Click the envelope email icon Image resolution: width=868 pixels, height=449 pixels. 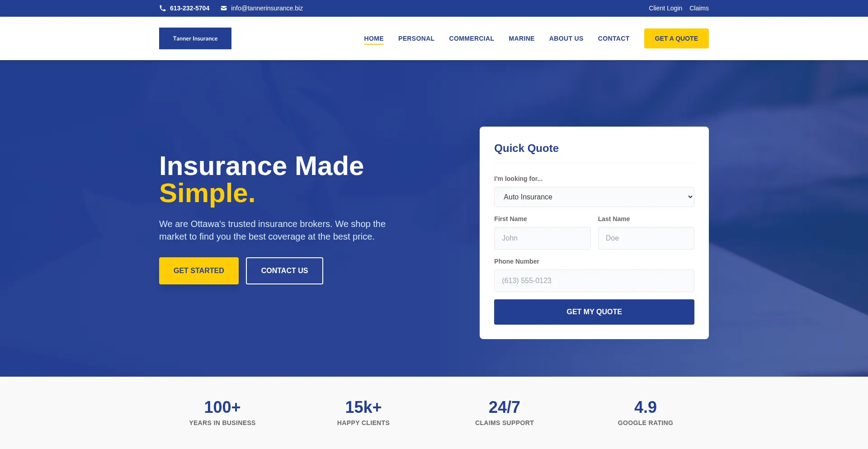point(223,8)
